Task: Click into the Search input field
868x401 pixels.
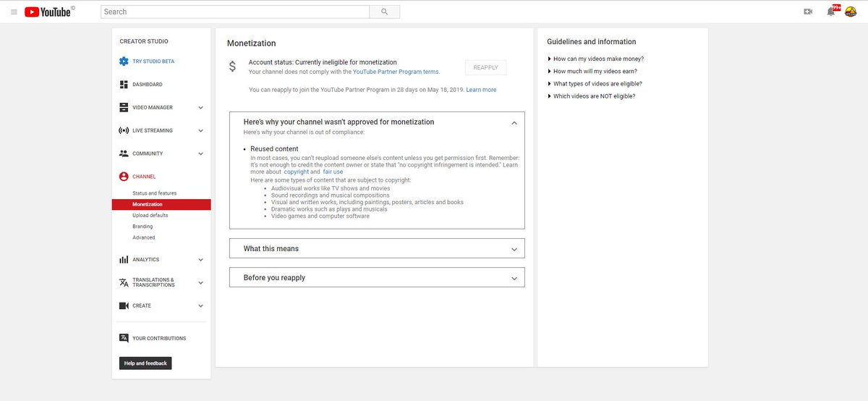Action: [x=235, y=12]
